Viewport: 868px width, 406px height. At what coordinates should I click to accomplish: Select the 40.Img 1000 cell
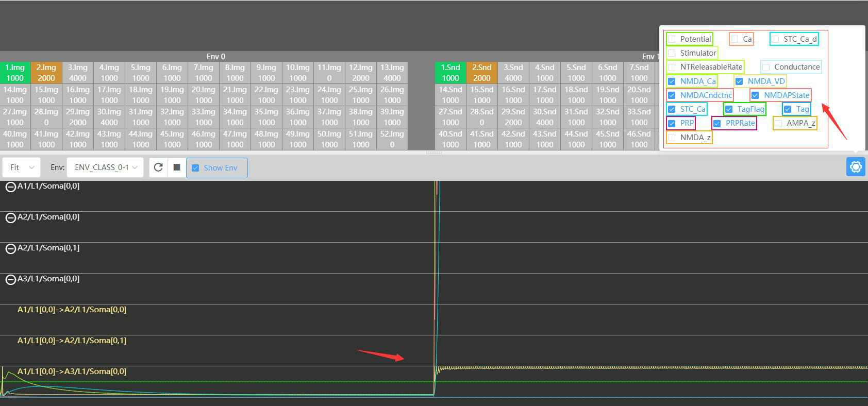(x=15, y=139)
